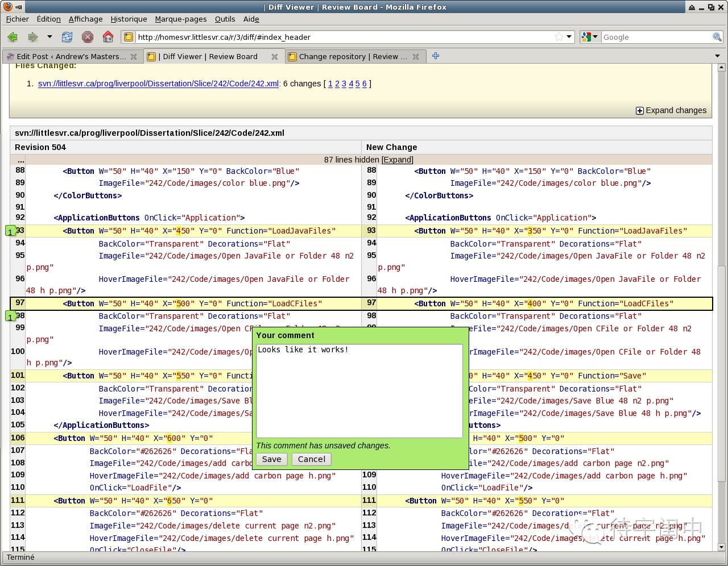Expand the 87 hidden lines
Screen dimensions: 728x566
pos(398,160)
